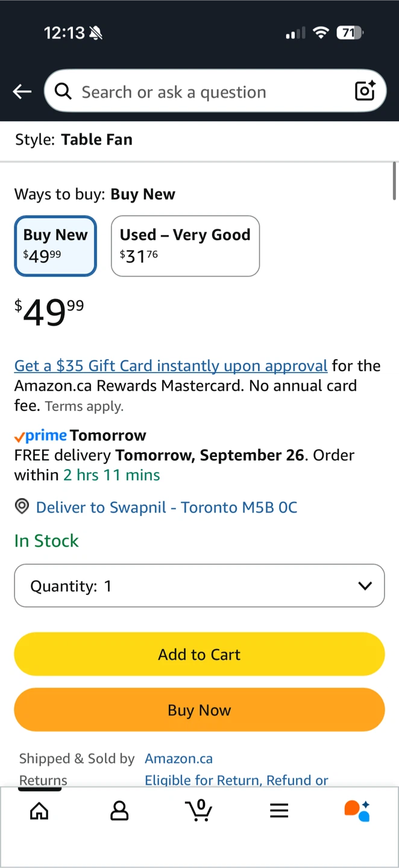Click the page scrollbar on right edge

click(x=395, y=181)
